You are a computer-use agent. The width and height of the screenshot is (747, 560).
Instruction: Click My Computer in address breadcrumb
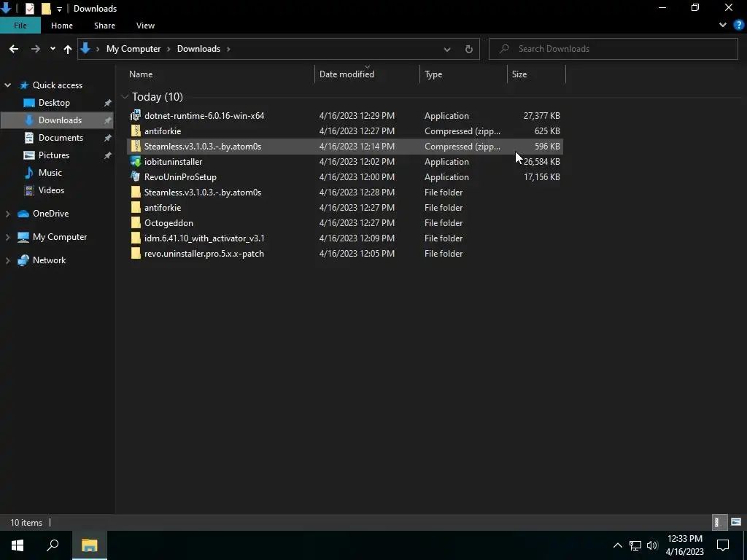(133, 49)
